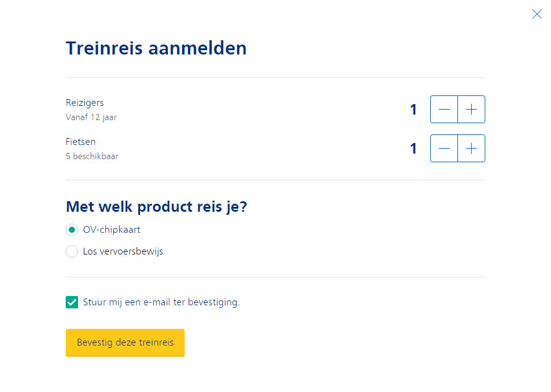Click the 'Vanaf 12 jaar' subtext
The height and width of the screenshot is (392, 551).
pyautogui.click(x=91, y=117)
